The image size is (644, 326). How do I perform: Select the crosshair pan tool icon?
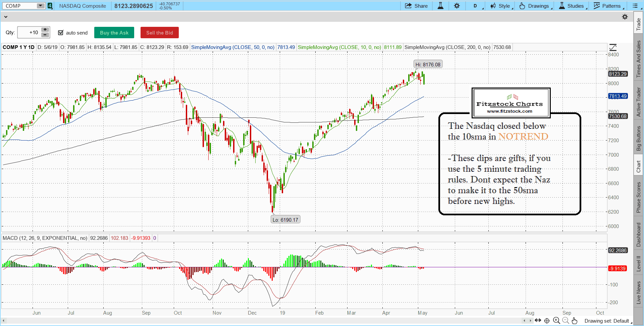pos(547,321)
